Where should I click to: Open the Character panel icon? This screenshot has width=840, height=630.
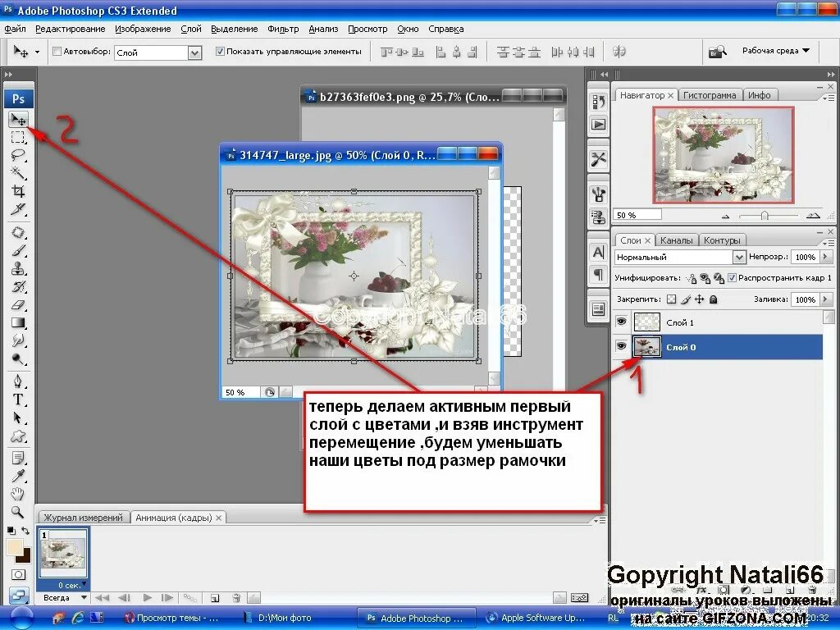pyautogui.click(x=598, y=253)
